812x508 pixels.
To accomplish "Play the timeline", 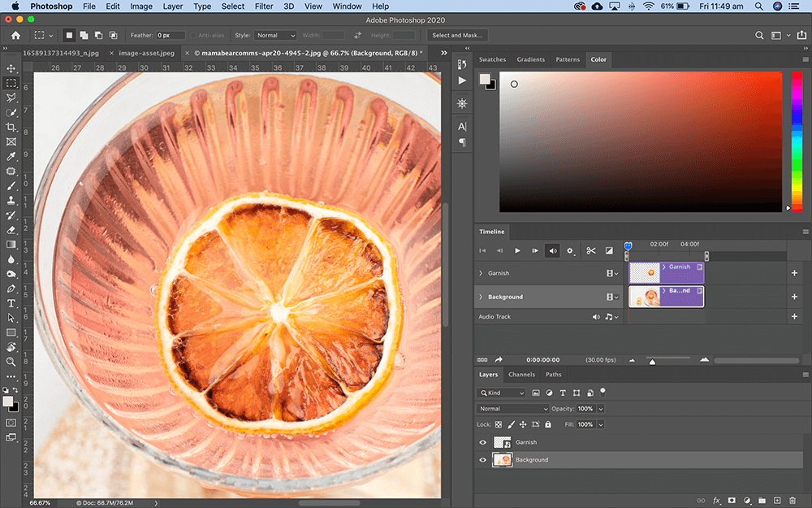I will pyautogui.click(x=516, y=251).
